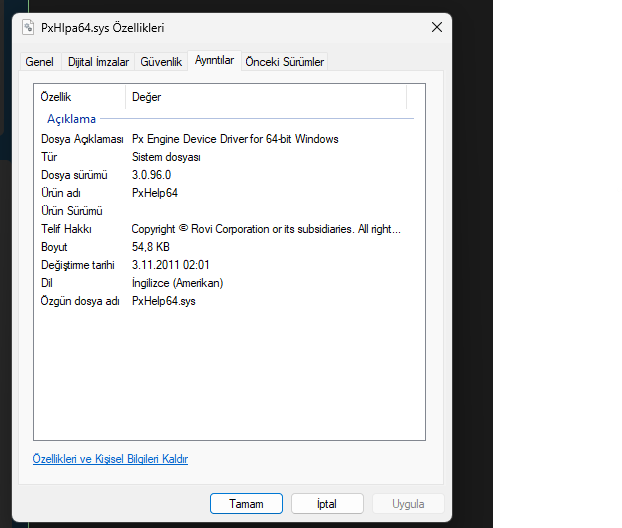The width and height of the screenshot is (622, 528).
Task: Confirm with the Tamam button
Action: (x=246, y=503)
